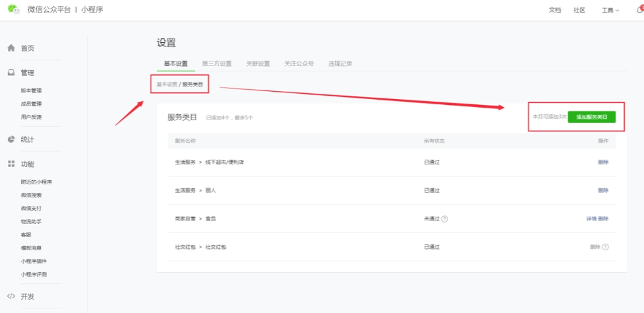The height and width of the screenshot is (313, 644).
Task: Click the help icon in 社交红包 row
Action: [605, 247]
